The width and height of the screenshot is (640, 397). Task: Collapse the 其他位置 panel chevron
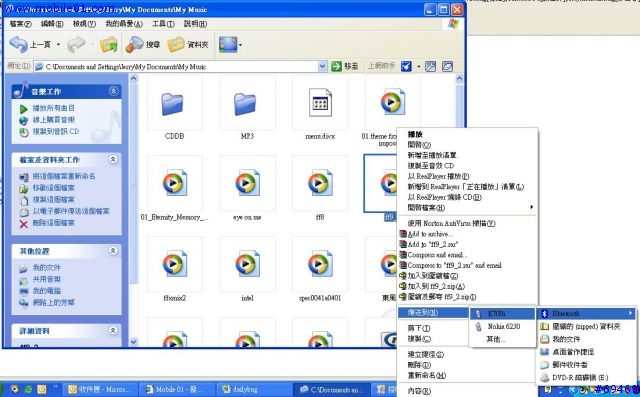coord(113,251)
